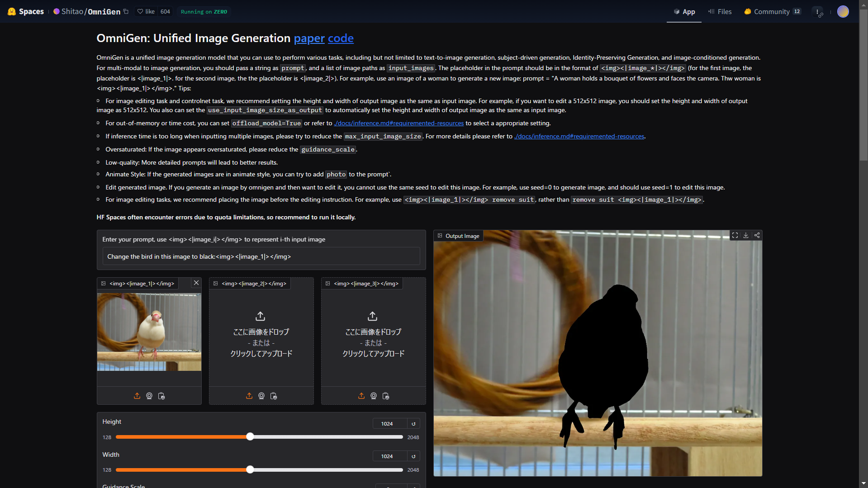Click the webcam icon under image_3

point(374,396)
